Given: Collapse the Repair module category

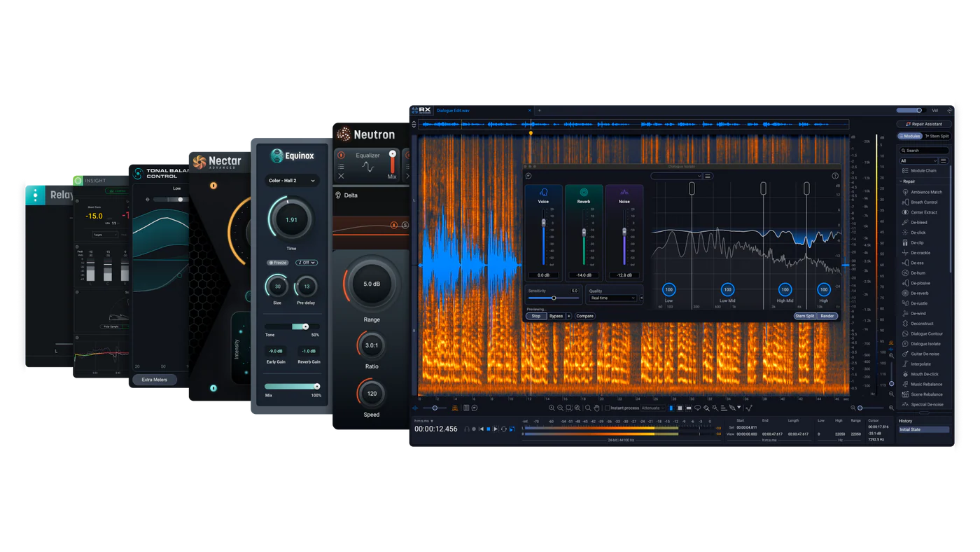Looking at the screenshot, I should 902,181.
